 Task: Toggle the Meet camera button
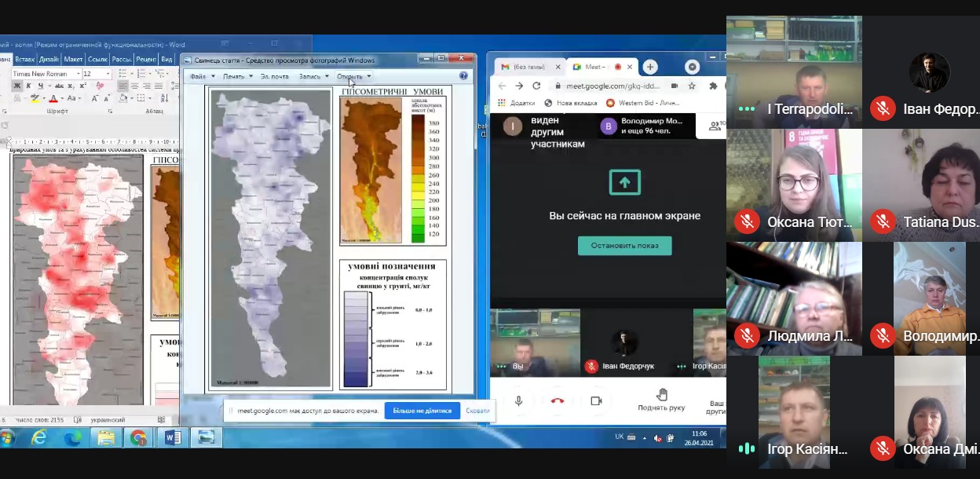[595, 400]
